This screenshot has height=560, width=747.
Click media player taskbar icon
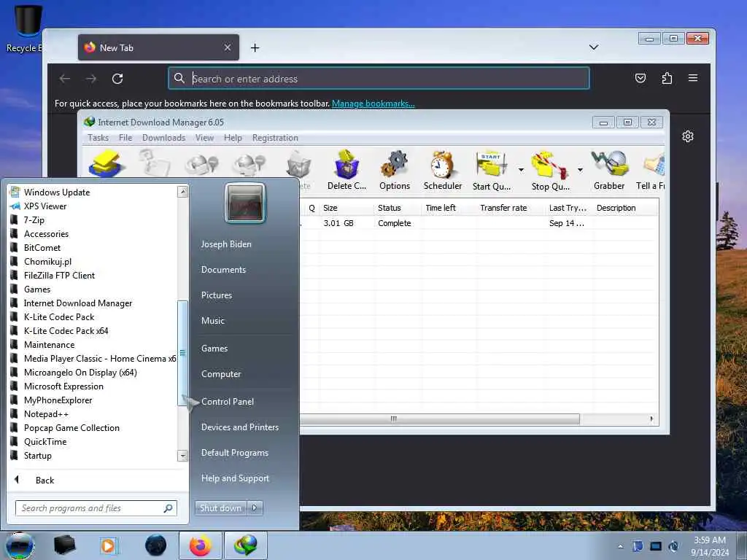point(109,545)
